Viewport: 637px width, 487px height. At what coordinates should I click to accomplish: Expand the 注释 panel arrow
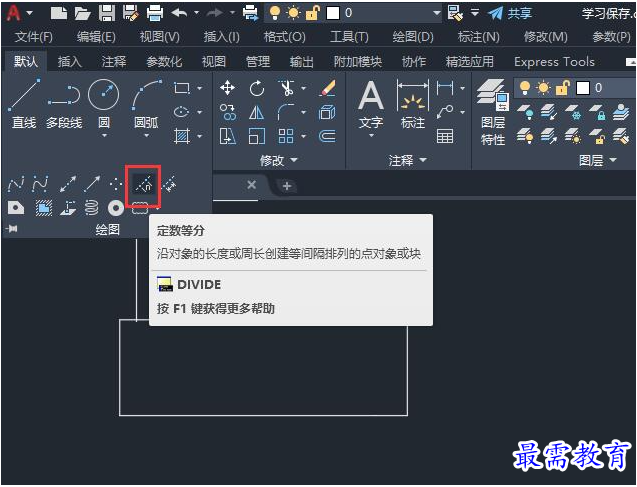423,160
